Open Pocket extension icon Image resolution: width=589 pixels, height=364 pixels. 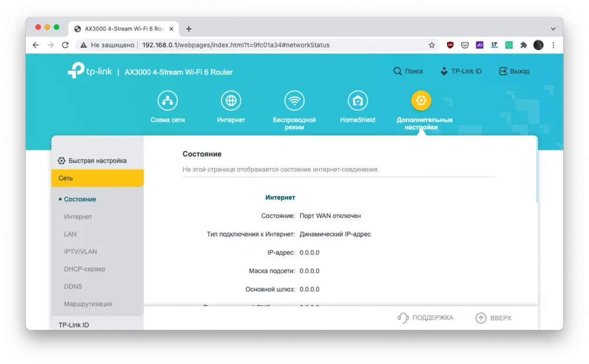coord(465,45)
